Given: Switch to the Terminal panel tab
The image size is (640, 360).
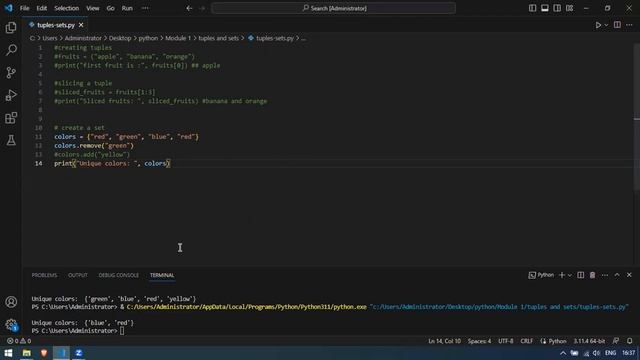Looking at the screenshot, I should [x=162, y=275].
